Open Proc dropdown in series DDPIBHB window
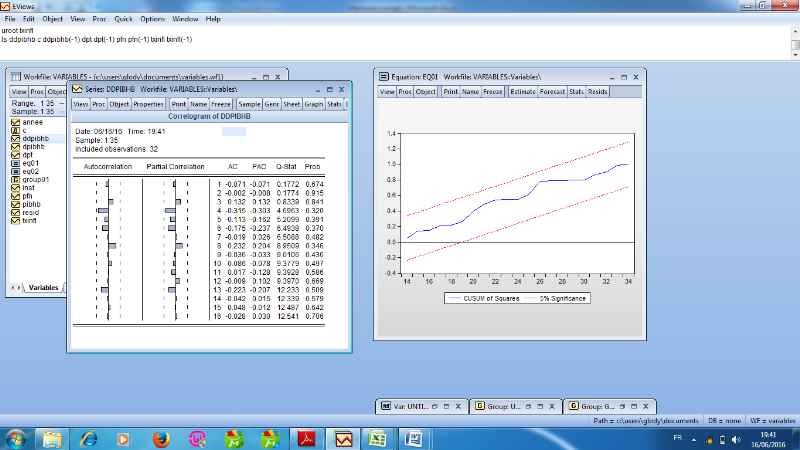Screen dimensions: 800x450 (x=98, y=103)
